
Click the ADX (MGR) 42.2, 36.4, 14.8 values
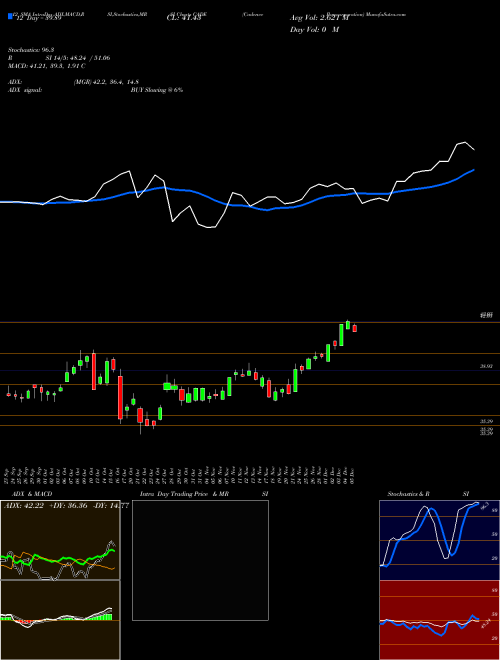click(106, 82)
